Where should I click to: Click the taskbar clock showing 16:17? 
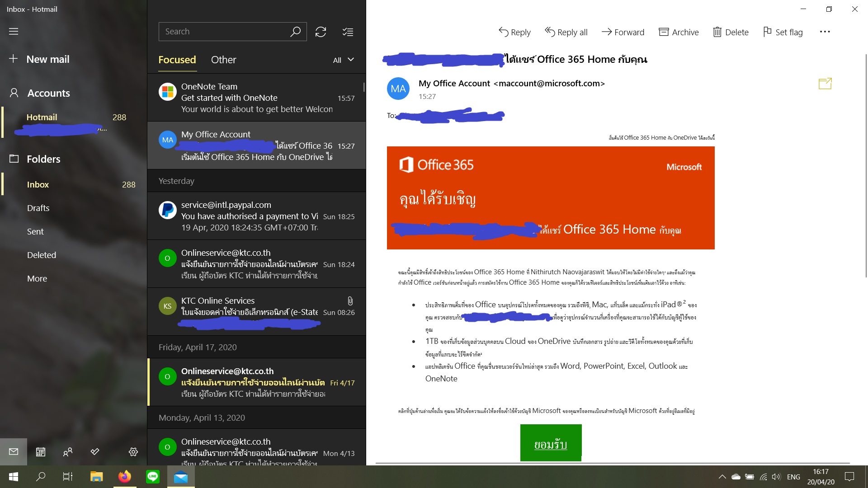[821, 477]
